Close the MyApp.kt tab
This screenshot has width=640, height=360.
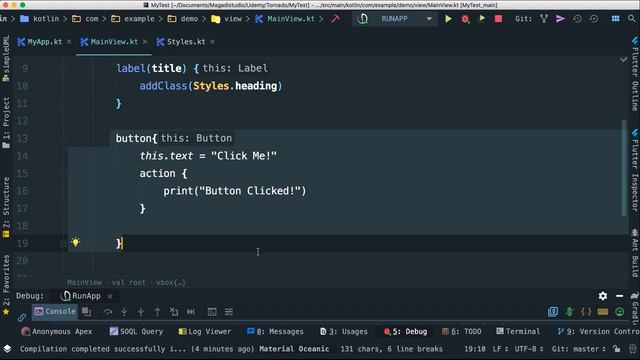click(69, 42)
